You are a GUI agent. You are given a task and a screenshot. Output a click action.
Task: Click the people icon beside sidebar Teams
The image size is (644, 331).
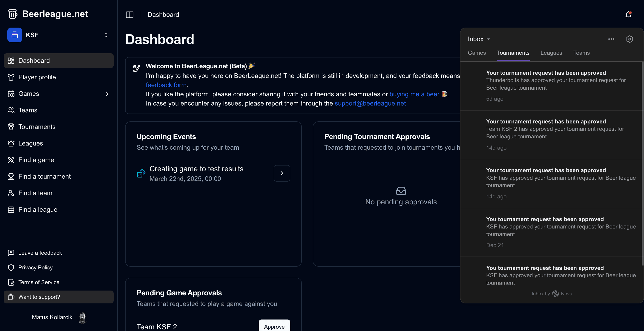(11, 110)
